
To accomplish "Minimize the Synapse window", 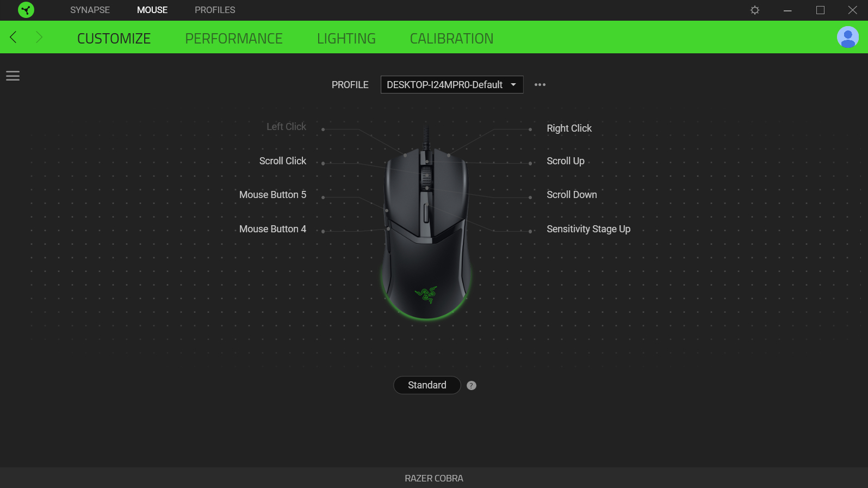I will (x=788, y=10).
